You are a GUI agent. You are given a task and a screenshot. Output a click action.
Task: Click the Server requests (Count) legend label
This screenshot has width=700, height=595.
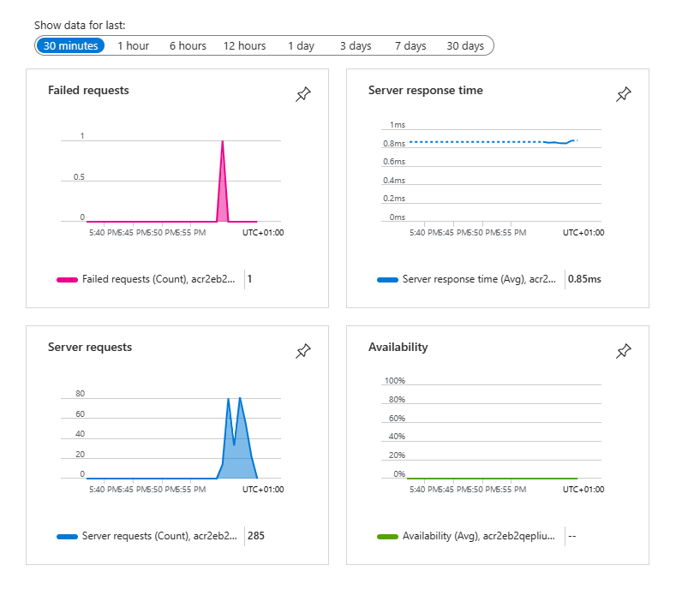(x=159, y=536)
